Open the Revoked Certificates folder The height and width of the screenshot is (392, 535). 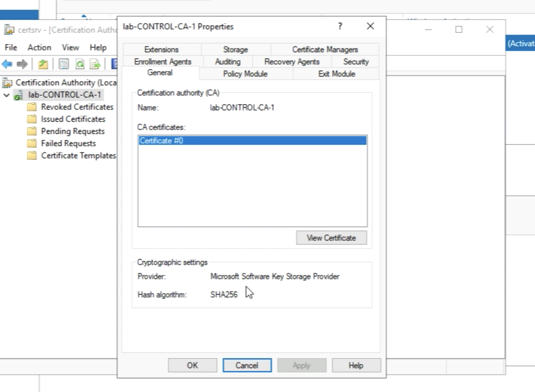(77, 107)
